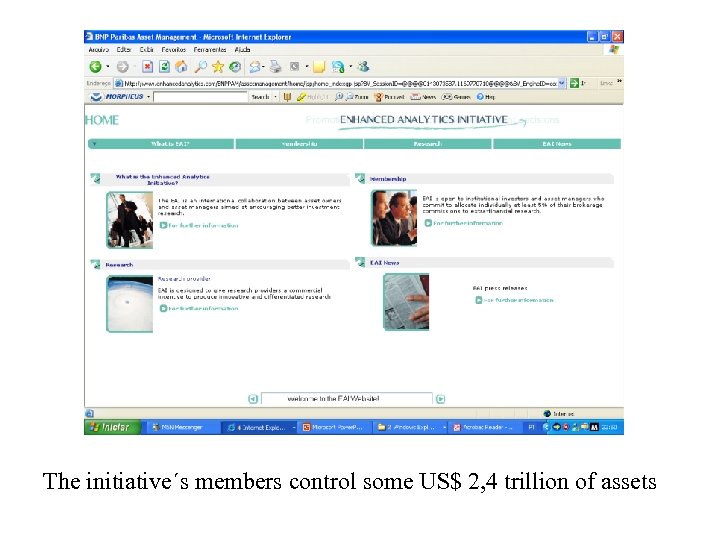Open Favorites star icon
The image size is (720, 540).
click(x=218, y=67)
